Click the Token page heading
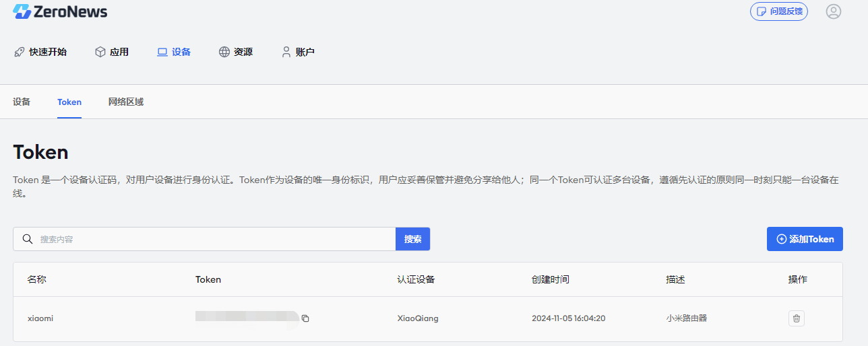This screenshot has width=868, height=346. pos(41,152)
